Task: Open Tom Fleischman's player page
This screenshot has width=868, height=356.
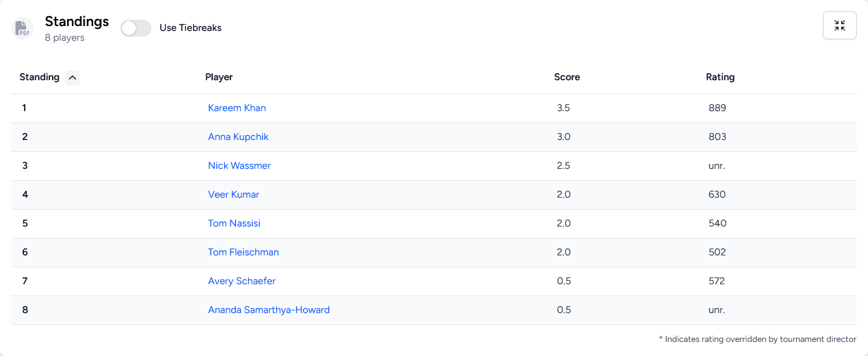Action: point(244,252)
